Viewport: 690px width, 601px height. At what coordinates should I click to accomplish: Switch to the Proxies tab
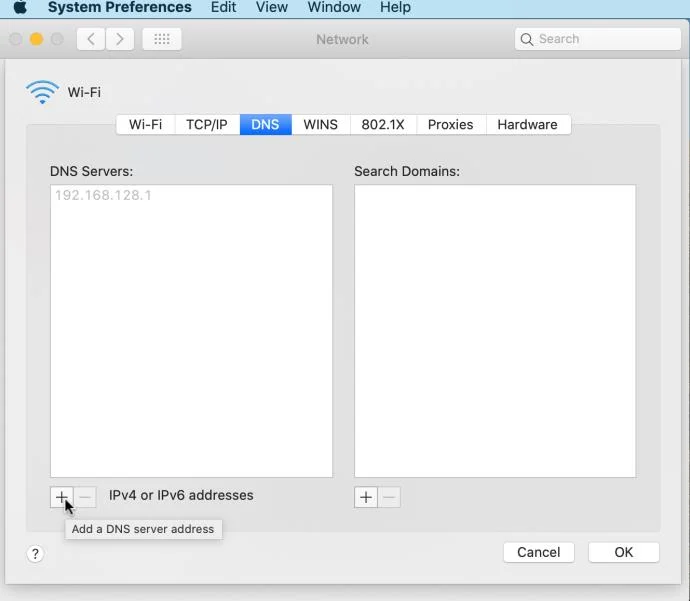[451, 125]
